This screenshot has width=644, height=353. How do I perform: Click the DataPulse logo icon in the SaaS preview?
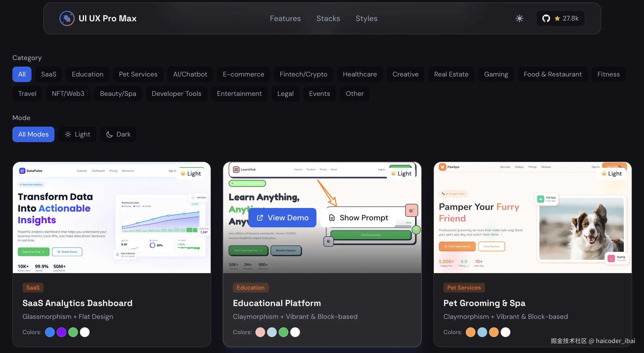[22, 171]
